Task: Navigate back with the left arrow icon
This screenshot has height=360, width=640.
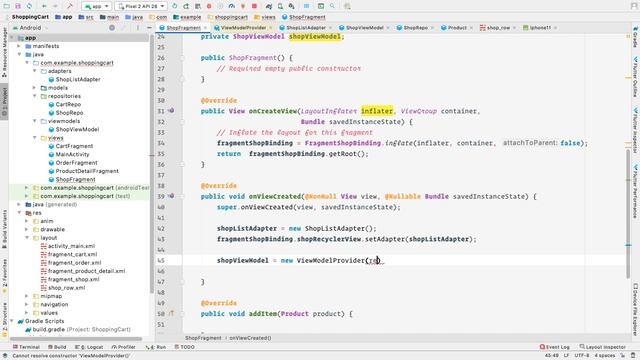Action: (44, 6)
